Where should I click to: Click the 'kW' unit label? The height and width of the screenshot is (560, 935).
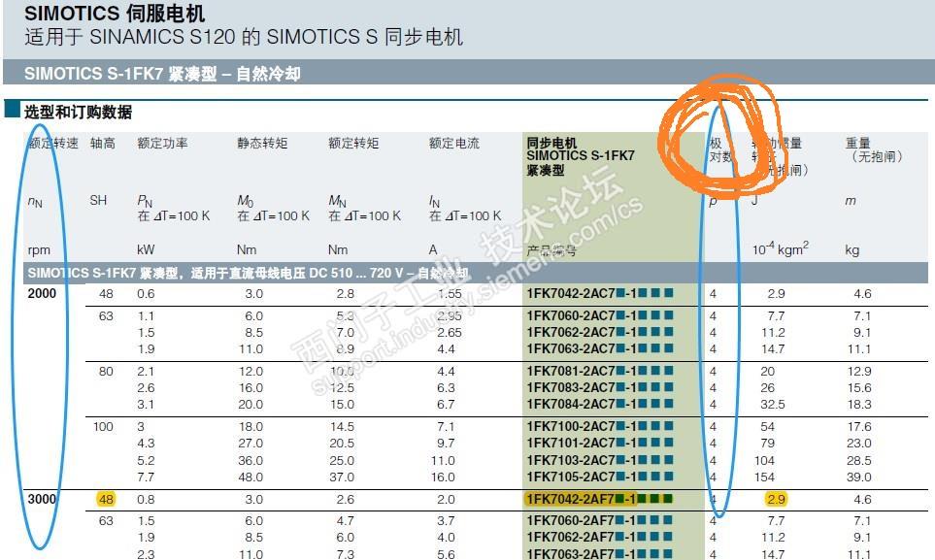click(146, 249)
